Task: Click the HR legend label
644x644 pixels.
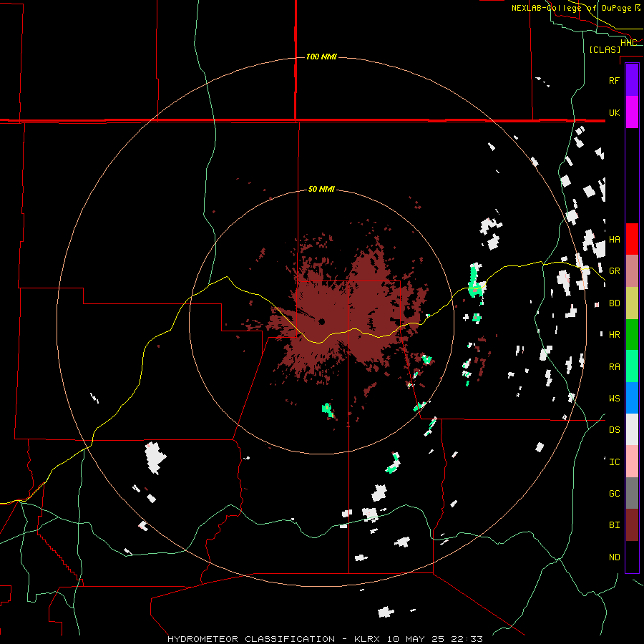Action: (x=614, y=335)
